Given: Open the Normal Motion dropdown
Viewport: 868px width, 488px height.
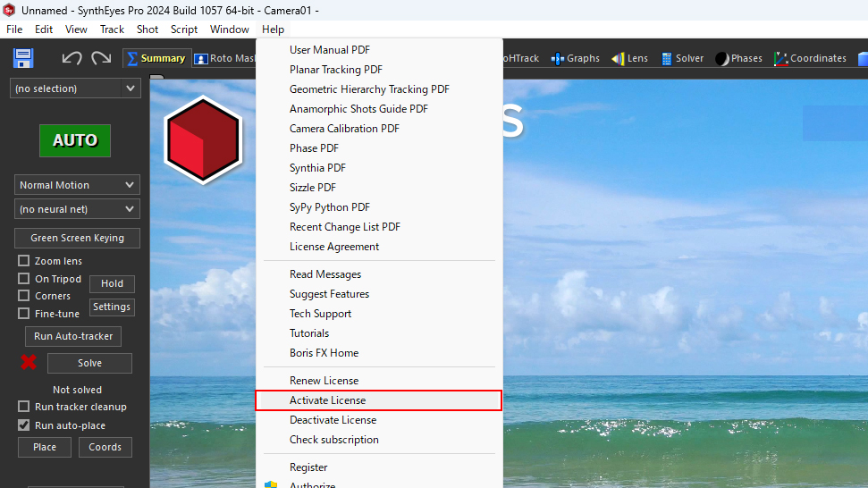Looking at the screenshot, I should click(x=77, y=185).
